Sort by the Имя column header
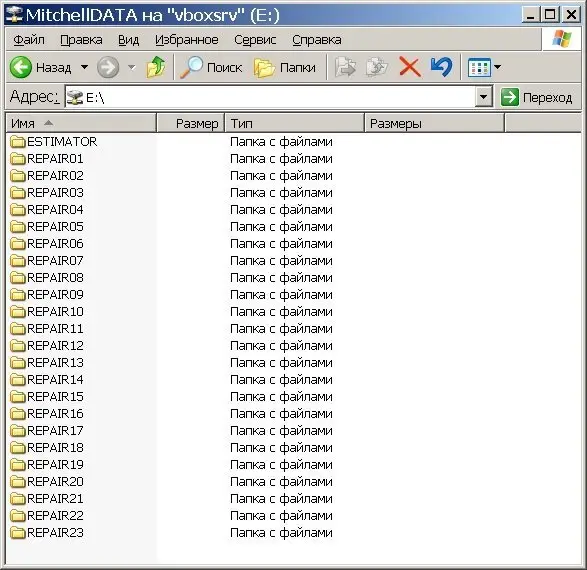 pos(81,123)
